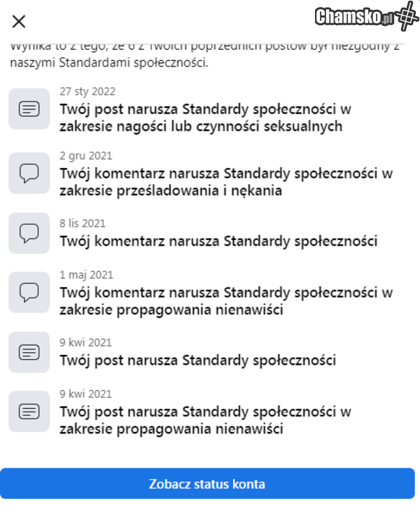Click the 1 maj 2021 date label
Image resolution: width=420 pixels, height=516 pixels.
86,274
